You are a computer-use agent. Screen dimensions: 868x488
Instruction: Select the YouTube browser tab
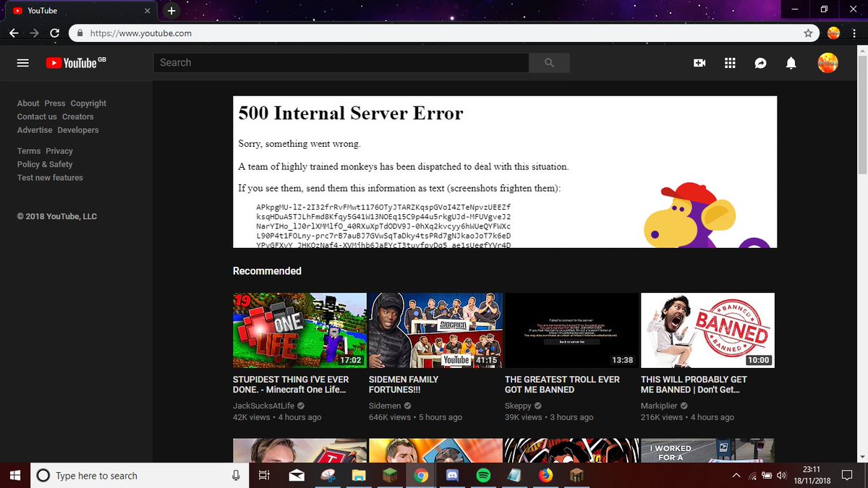80,11
